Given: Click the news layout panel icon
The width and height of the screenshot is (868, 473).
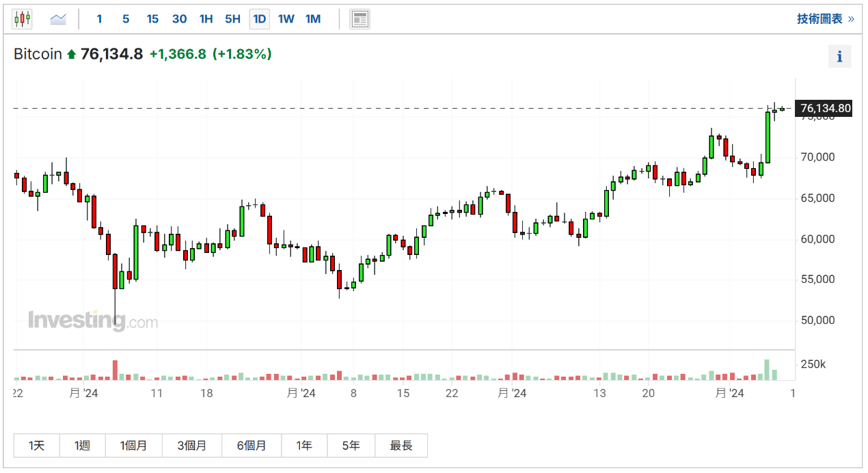Looking at the screenshot, I should point(360,19).
